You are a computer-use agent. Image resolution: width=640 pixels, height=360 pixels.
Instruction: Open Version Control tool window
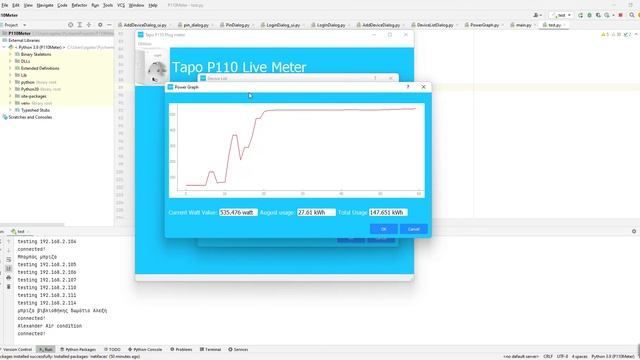coord(16,349)
